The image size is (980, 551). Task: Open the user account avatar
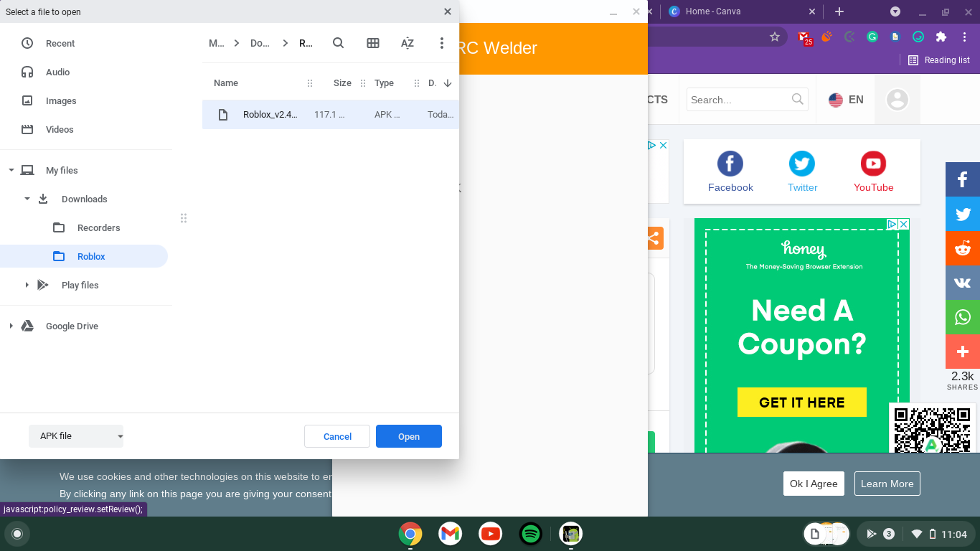pos(897,100)
